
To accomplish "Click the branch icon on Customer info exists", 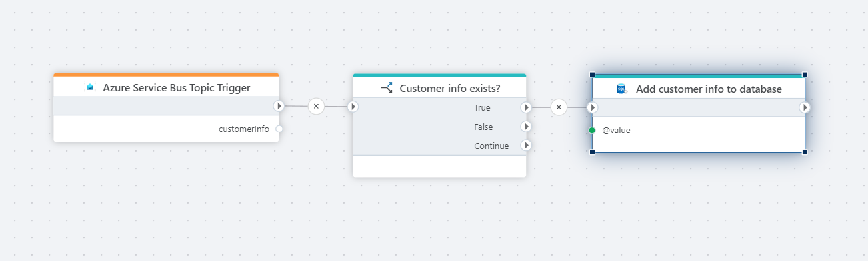I will [387, 88].
